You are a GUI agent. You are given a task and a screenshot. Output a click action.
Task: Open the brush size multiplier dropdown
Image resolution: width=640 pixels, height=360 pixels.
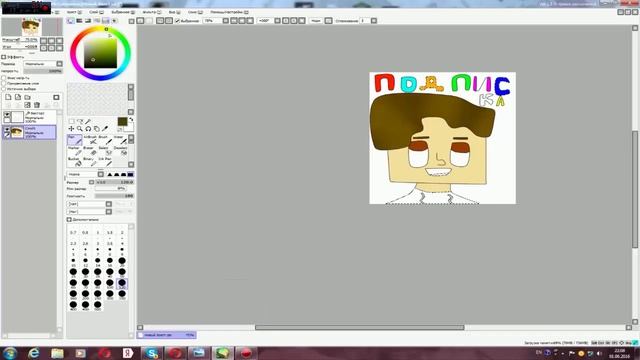[91, 182]
